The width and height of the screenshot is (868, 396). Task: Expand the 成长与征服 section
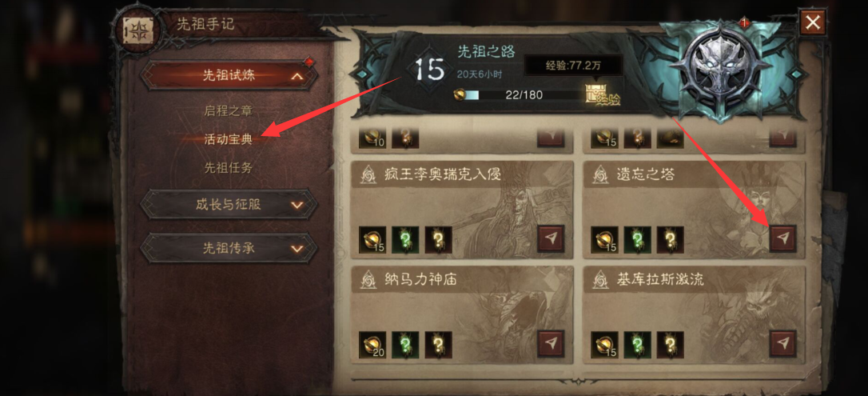click(229, 205)
